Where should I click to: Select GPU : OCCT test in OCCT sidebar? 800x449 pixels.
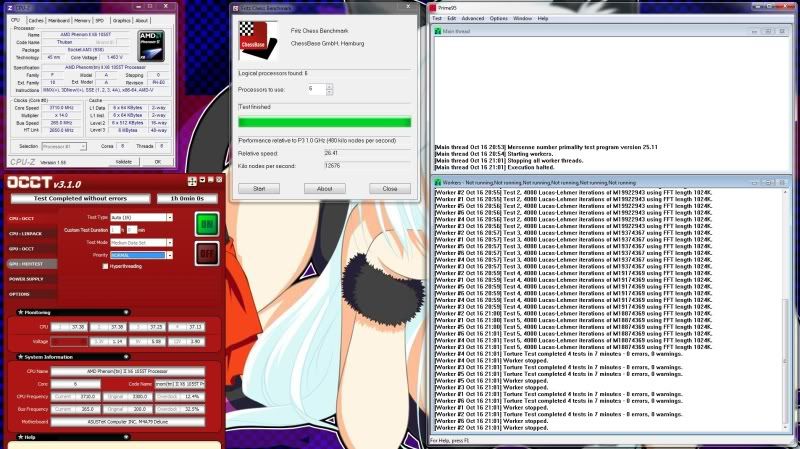click(x=31, y=249)
